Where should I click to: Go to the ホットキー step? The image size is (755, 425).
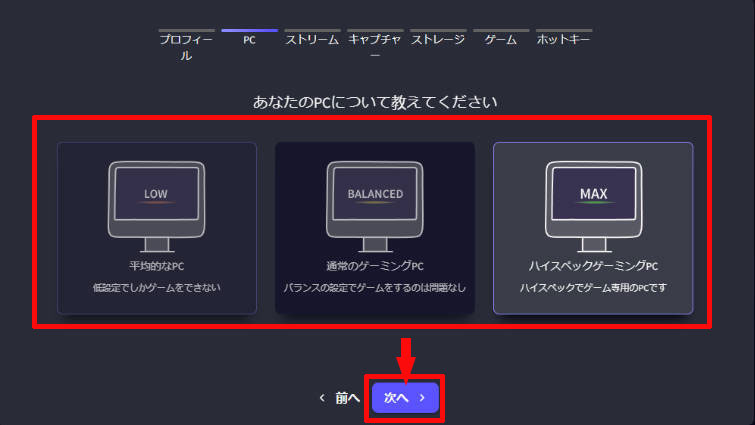click(x=563, y=40)
